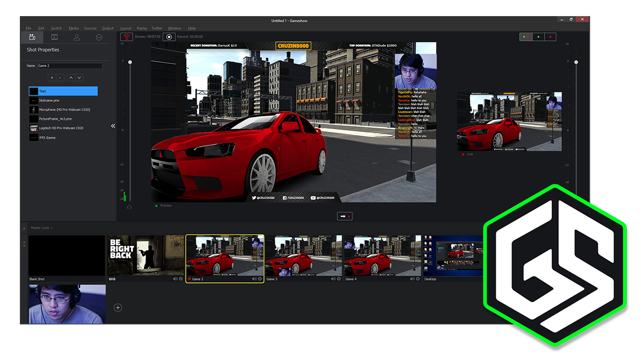Viewport: 644px width, 362px height.
Task: Click the Stream: 00:07:42 timer text
Action: point(147,37)
